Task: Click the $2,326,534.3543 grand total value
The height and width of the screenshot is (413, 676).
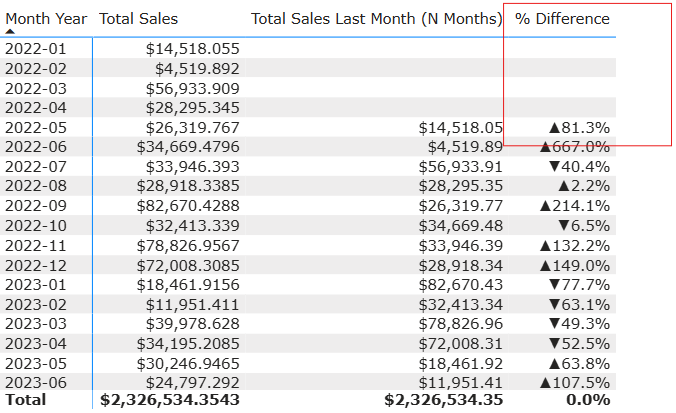Action: click(170, 400)
